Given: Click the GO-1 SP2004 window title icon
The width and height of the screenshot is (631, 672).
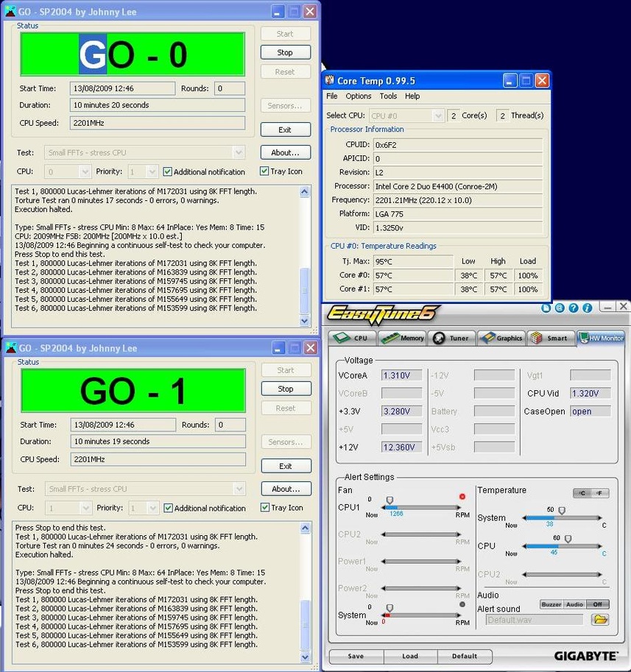Looking at the screenshot, I should [11, 347].
